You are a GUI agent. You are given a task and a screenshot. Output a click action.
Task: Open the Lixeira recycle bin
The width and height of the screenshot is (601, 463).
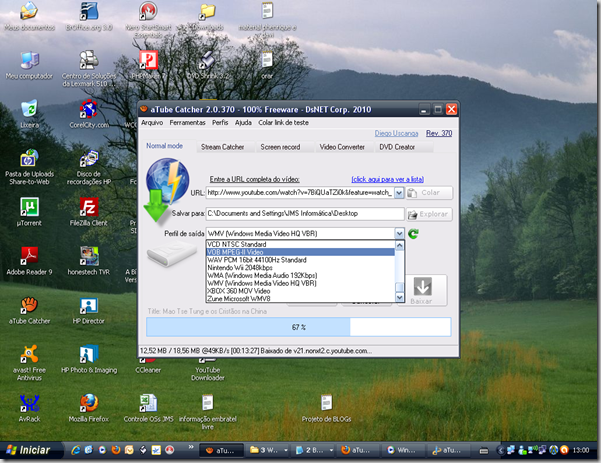29,114
